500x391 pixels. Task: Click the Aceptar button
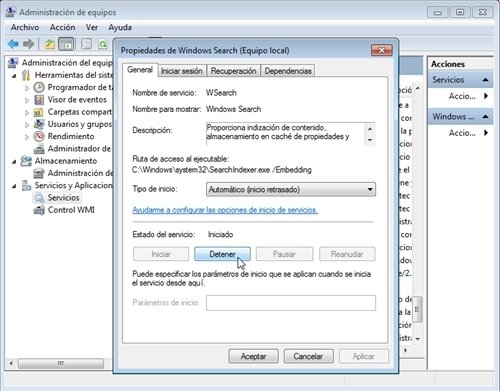253,356
